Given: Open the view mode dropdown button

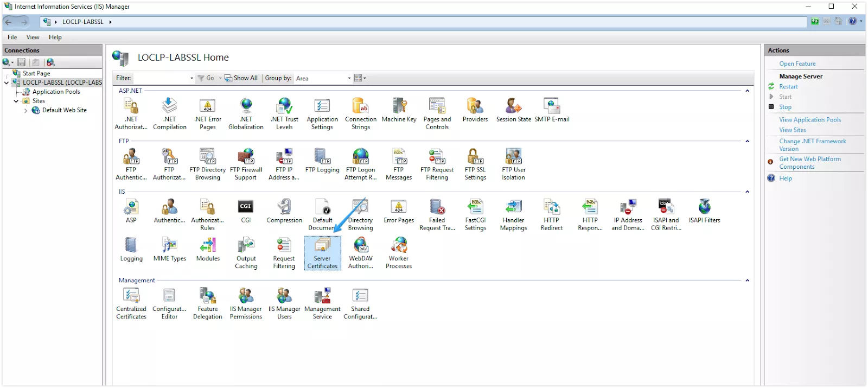Looking at the screenshot, I should pos(360,78).
